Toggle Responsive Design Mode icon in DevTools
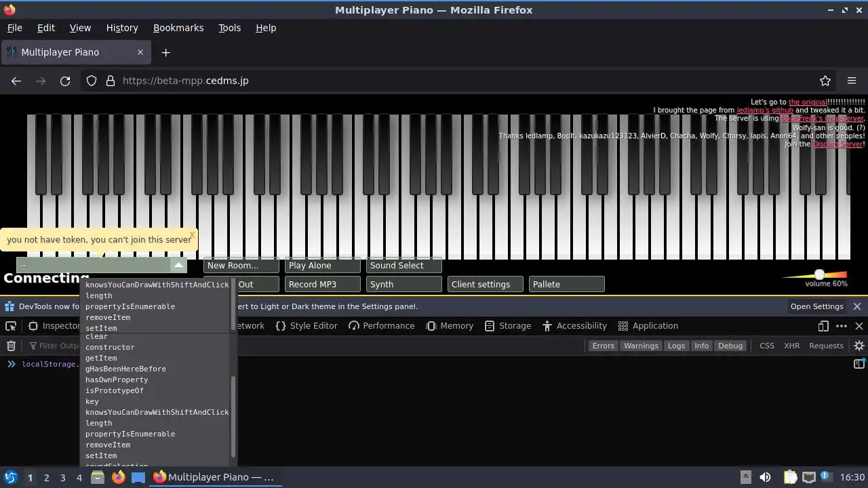868x488 pixels. (x=823, y=326)
